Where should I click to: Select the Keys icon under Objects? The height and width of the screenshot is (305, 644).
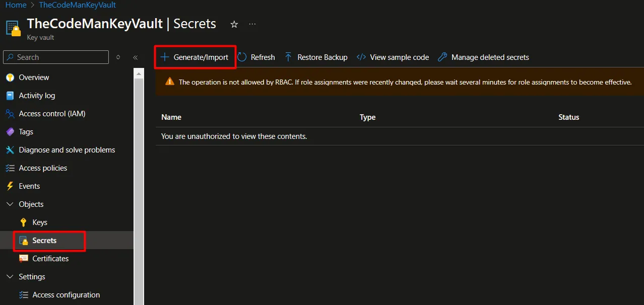point(23,222)
